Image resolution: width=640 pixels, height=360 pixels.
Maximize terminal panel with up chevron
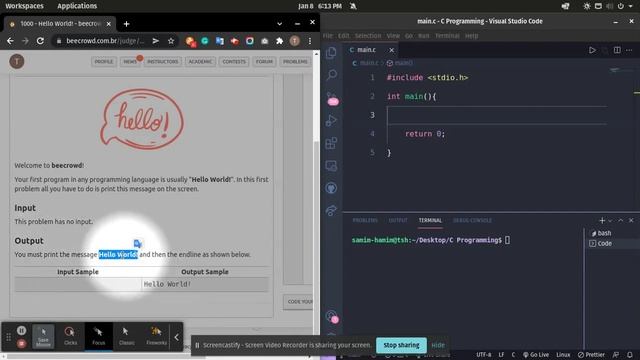click(620, 220)
